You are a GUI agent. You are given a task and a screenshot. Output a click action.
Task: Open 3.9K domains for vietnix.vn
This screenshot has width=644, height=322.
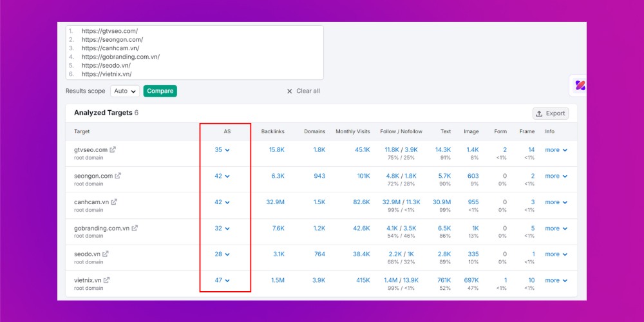click(319, 280)
